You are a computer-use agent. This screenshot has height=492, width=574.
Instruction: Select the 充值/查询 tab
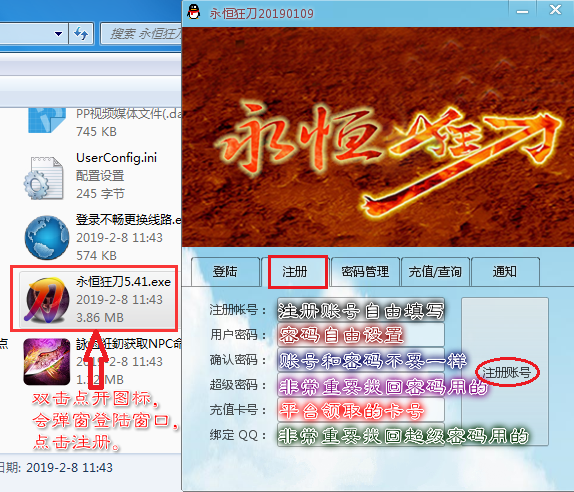point(435,272)
